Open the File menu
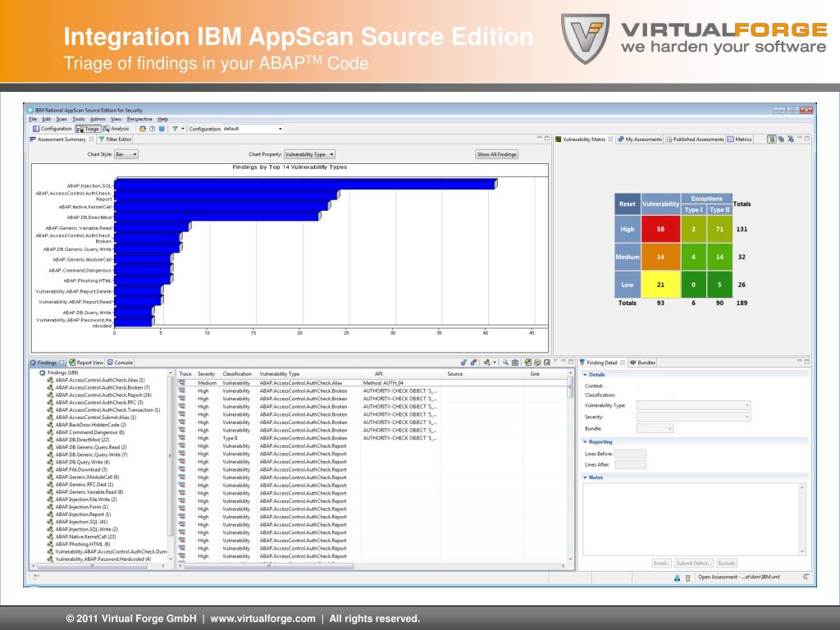 tap(33, 119)
